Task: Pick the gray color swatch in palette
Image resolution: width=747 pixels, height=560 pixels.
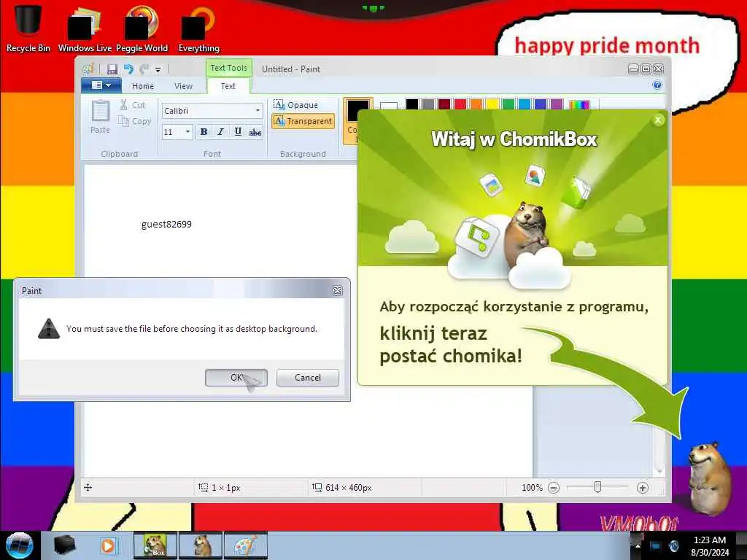Action: [x=428, y=104]
